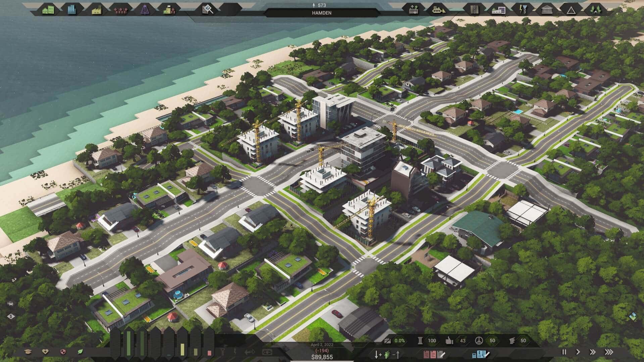Open the power and water utilities menu
This screenshot has height=362, width=644.
(x=523, y=10)
